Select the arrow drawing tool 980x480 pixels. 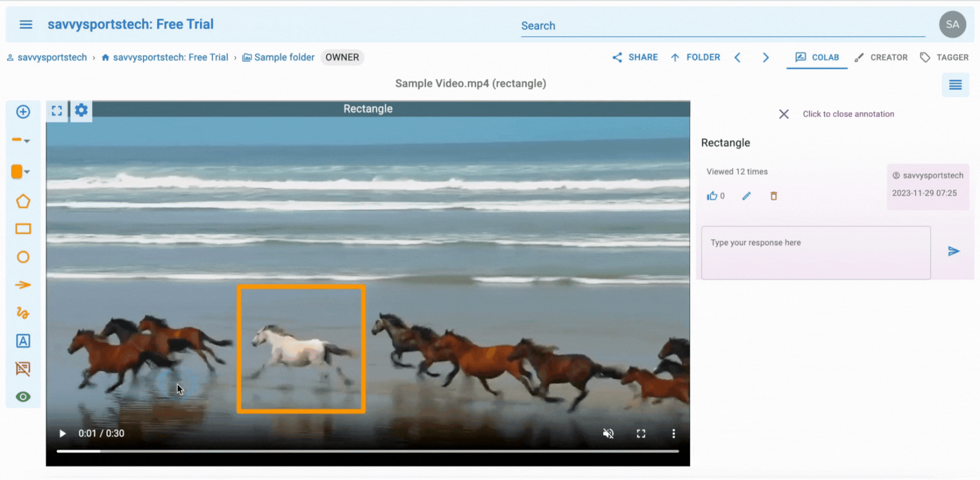pyautogui.click(x=23, y=285)
